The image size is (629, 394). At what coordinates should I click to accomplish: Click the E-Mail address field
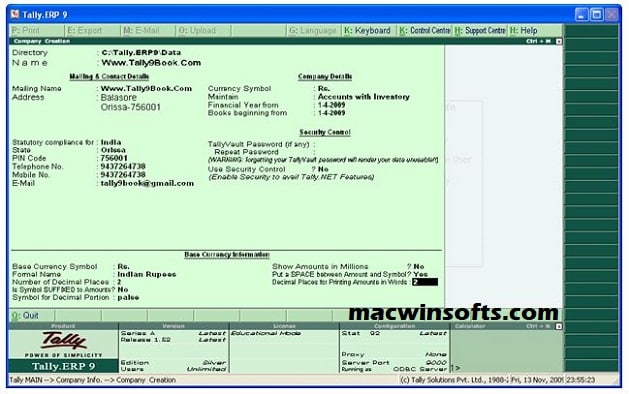(x=147, y=183)
